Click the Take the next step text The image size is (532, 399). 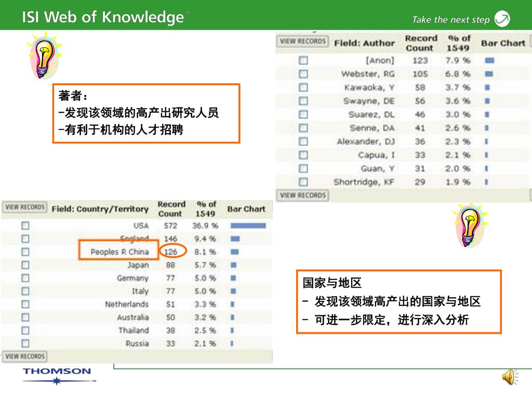451,20
